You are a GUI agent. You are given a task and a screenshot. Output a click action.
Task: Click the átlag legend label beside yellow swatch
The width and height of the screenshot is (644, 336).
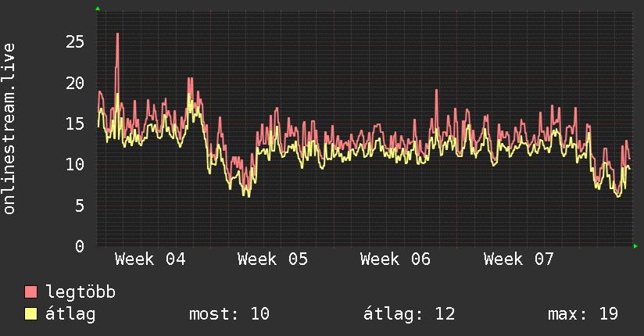point(70,314)
